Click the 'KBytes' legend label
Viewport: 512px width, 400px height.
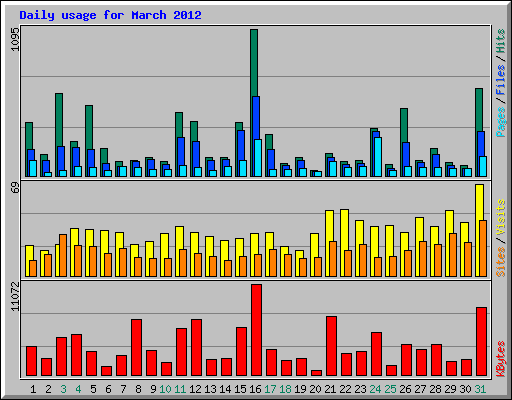click(500, 359)
